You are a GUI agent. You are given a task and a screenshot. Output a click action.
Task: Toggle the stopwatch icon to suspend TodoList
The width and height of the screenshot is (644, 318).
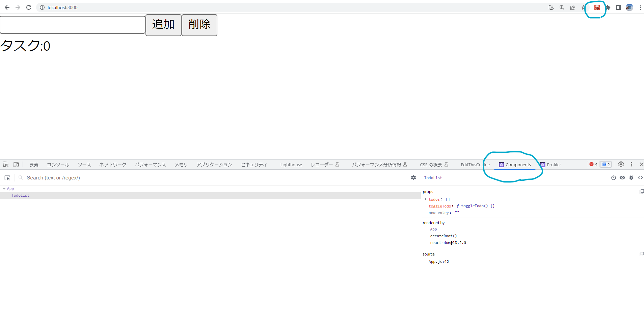pos(614,177)
